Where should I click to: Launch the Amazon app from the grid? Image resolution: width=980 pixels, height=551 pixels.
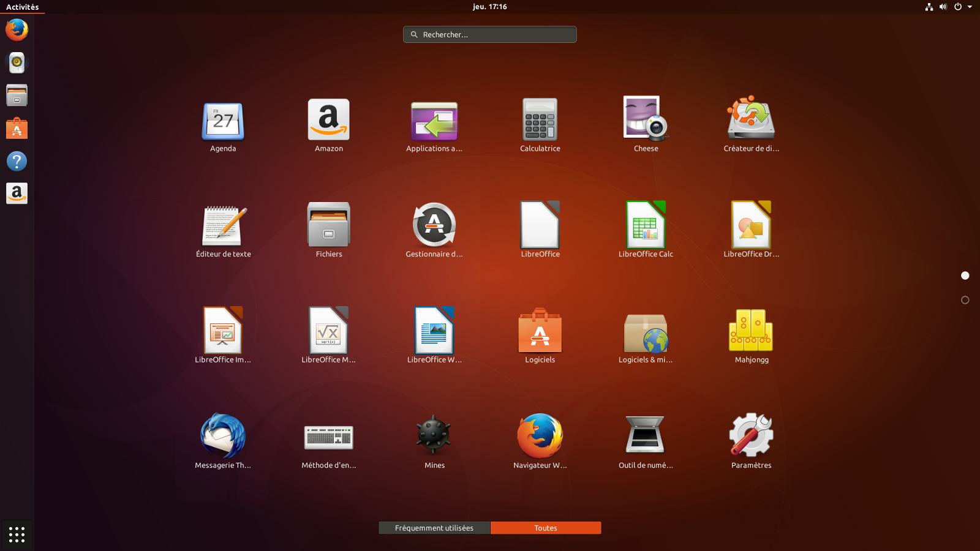(329, 120)
